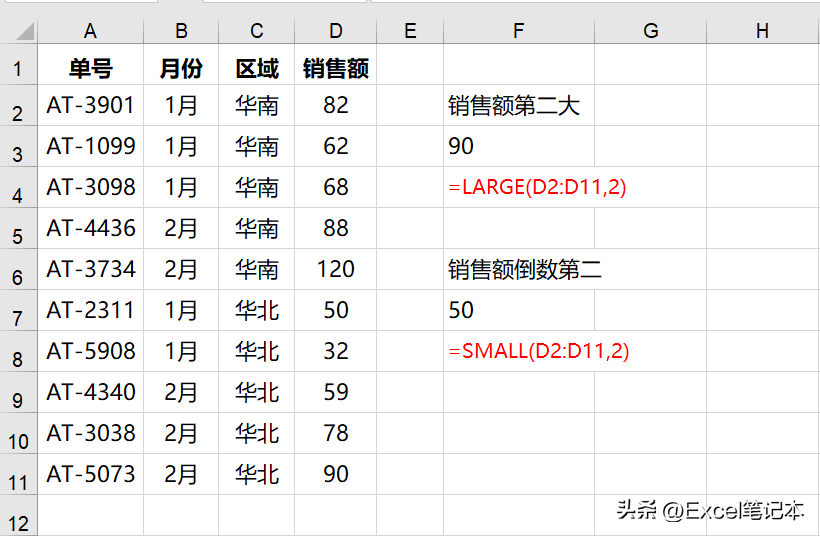Image resolution: width=820 pixels, height=536 pixels.
Task: Select cell containing AT-4436
Action: point(90,229)
